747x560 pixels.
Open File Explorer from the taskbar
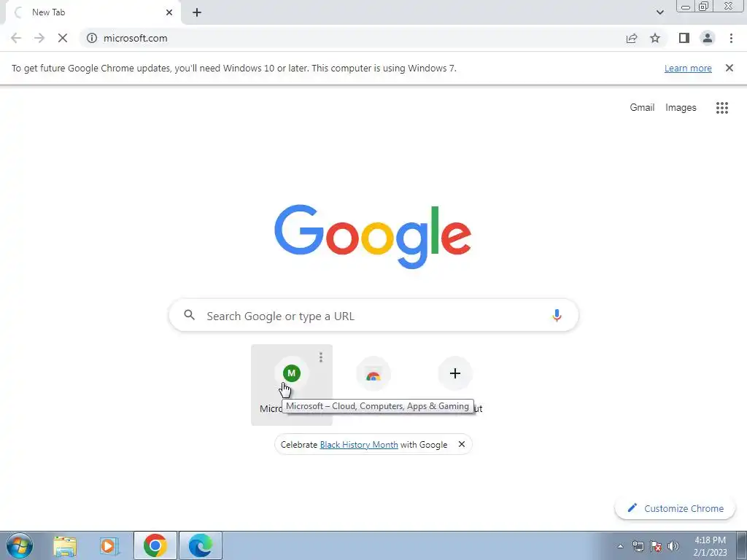(65, 546)
